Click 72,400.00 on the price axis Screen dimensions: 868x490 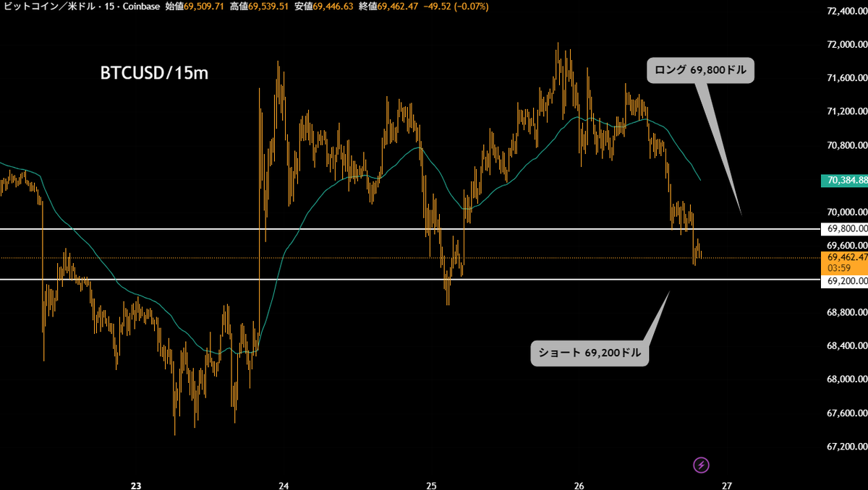(x=846, y=12)
